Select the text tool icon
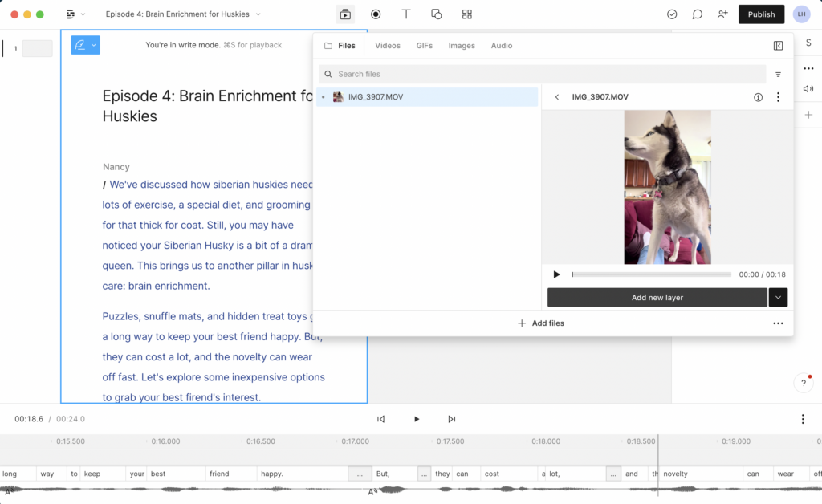The image size is (822, 504). tap(406, 14)
